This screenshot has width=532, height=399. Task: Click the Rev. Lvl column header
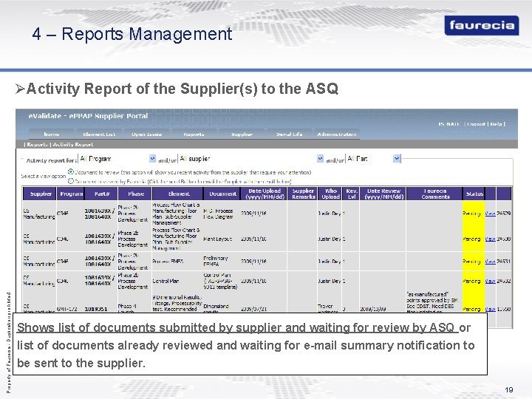pos(352,194)
